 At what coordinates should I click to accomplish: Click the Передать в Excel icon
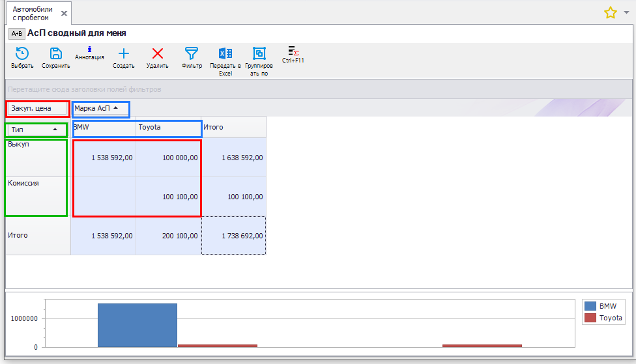(x=225, y=54)
